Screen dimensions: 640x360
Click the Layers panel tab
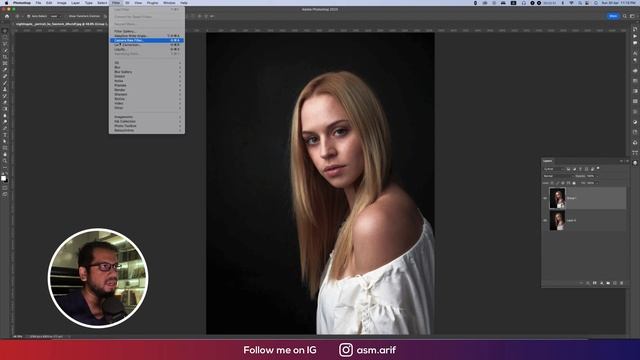pos(548,161)
